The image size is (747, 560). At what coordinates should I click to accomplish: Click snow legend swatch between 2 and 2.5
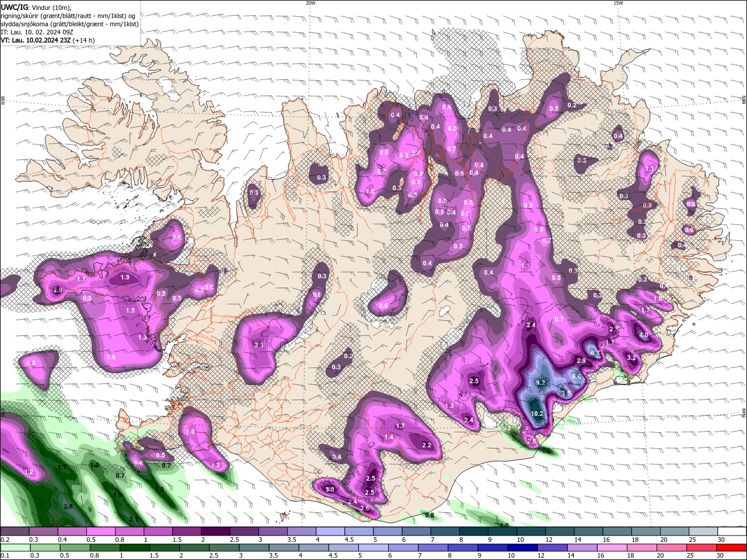215,531
